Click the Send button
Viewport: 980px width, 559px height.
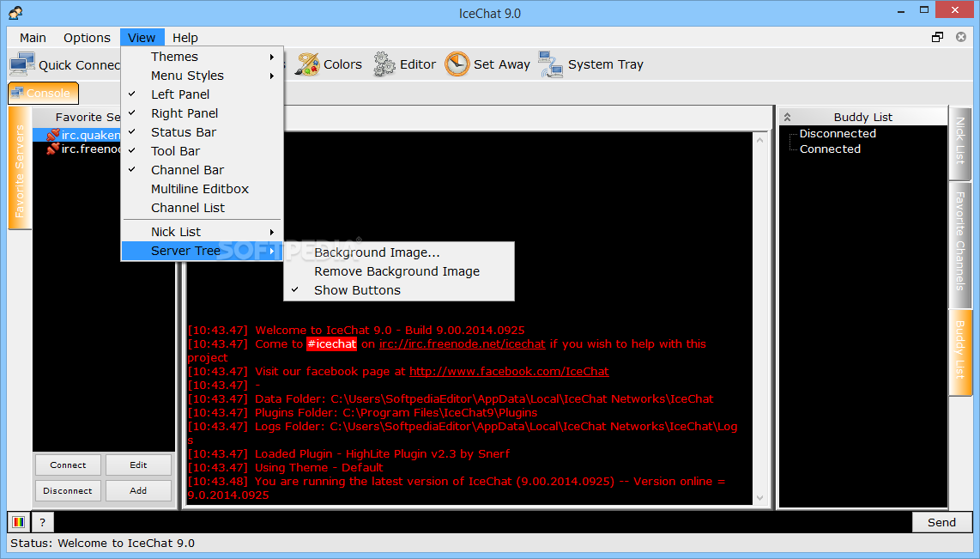942,522
